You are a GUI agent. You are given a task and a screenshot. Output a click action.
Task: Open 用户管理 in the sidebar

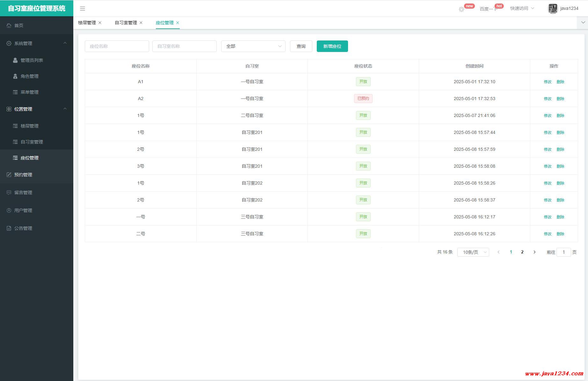23,210
